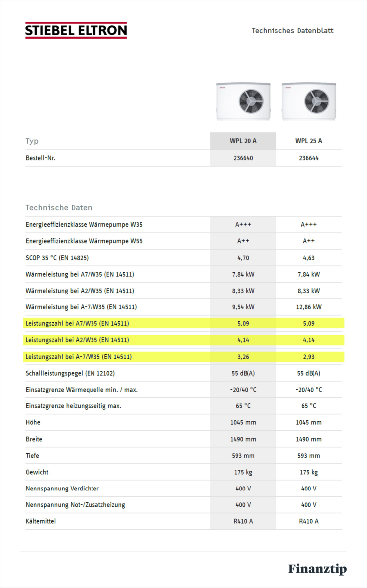Click the value 12,86 kW
The height and width of the screenshot is (588, 367).
click(309, 307)
